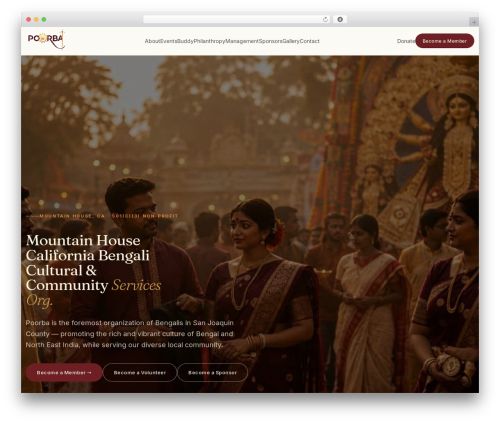Click the Mountain House California Bengali heading
The height and width of the screenshot is (423, 500).
93,270
